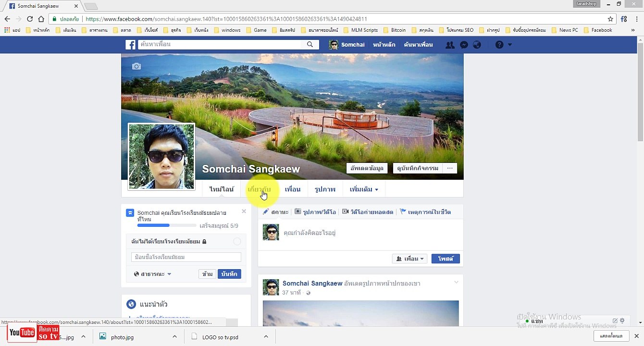Open the Friends tab on profile

[292, 189]
